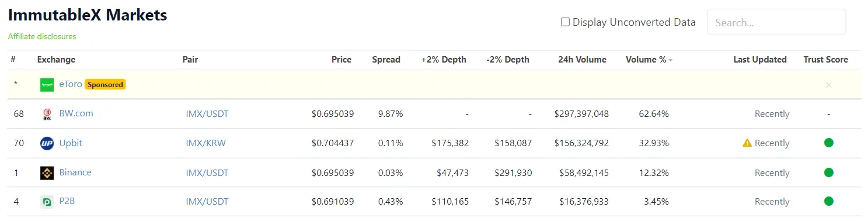Dismiss the eToro sponsored row with the X
Screen dimensions: 868x221
click(x=829, y=85)
